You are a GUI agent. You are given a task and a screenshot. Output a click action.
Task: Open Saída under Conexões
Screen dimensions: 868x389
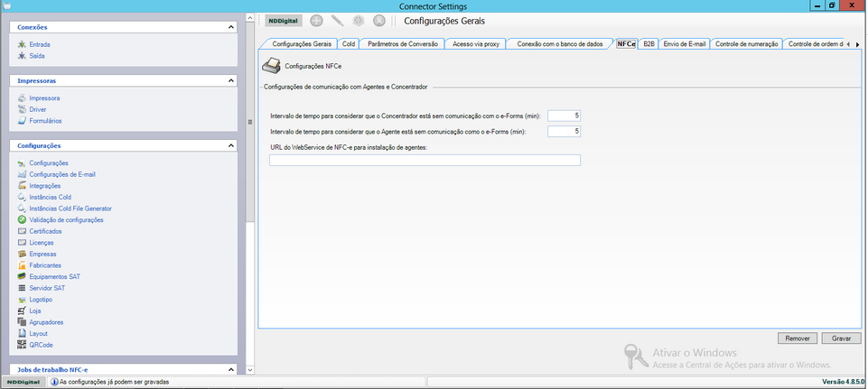pos(37,56)
